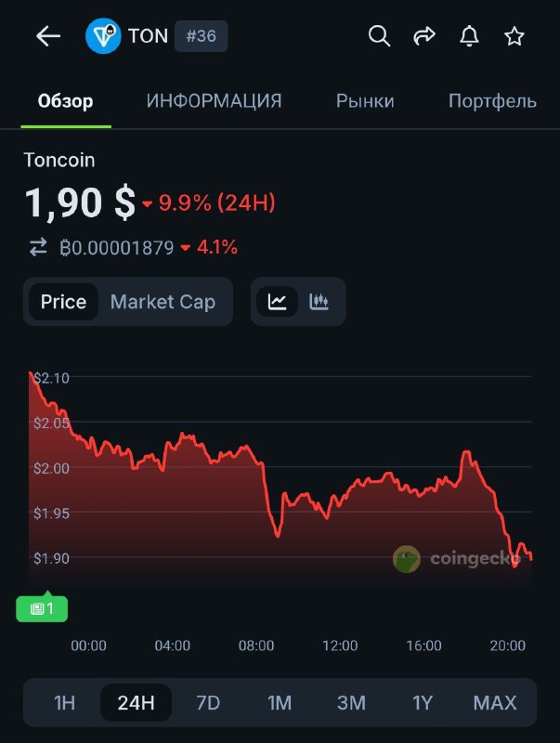Go to the Портфель tab
The height and width of the screenshot is (743, 560).
tap(492, 101)
